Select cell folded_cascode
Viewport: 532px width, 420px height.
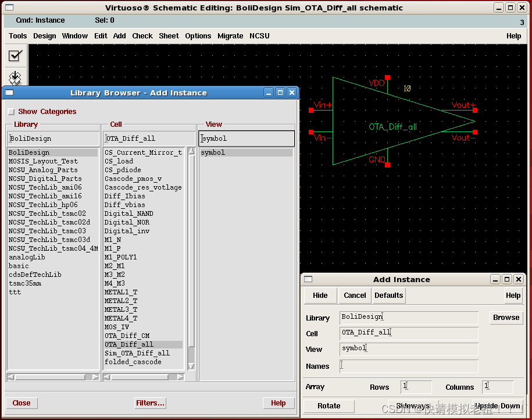pyautogui.click(x=133, y=362)
